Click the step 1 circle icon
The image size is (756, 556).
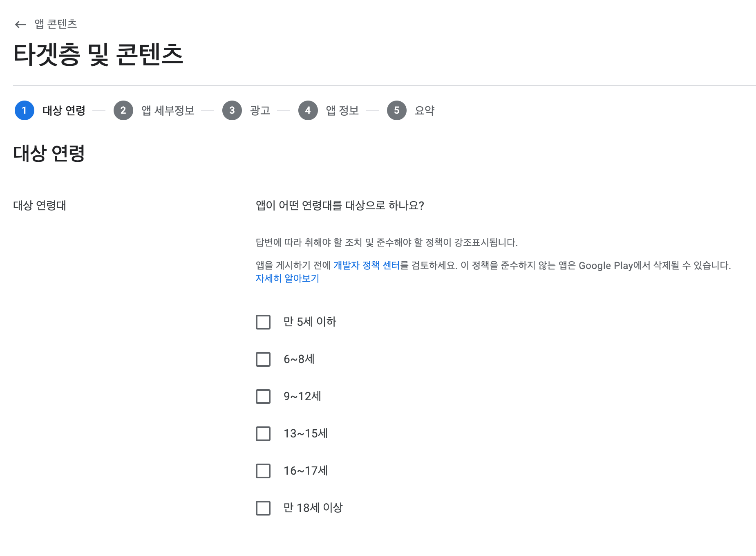click(x=25, y=110)
